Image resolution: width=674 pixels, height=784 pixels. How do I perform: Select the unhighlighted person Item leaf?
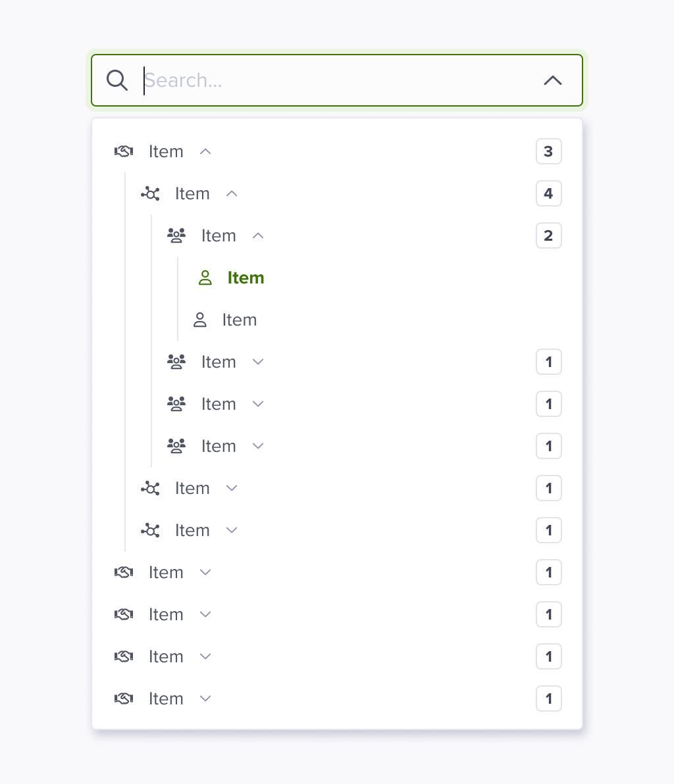tap(239, 320)
